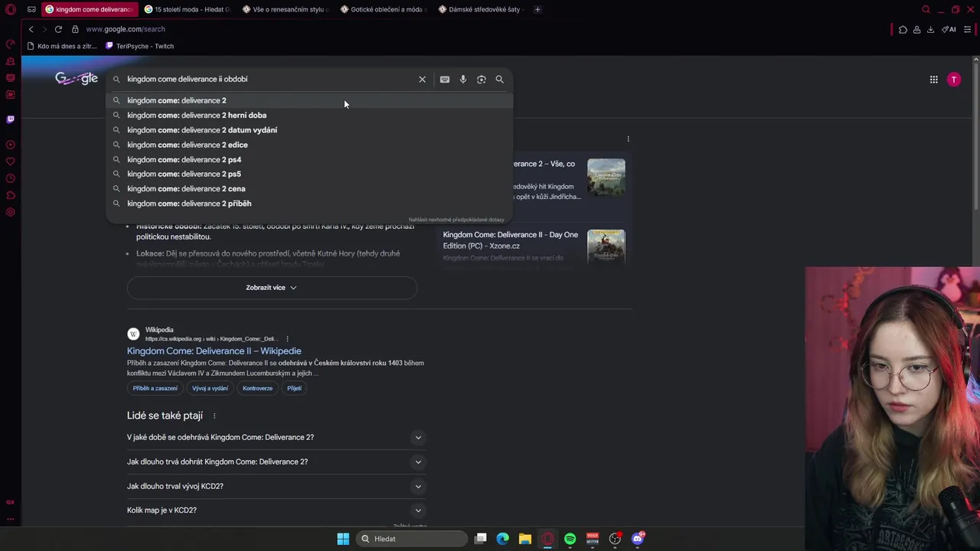Viewport: 980px width, 551px height.
Task: Go back to the previous page
Action: [31, 29]
